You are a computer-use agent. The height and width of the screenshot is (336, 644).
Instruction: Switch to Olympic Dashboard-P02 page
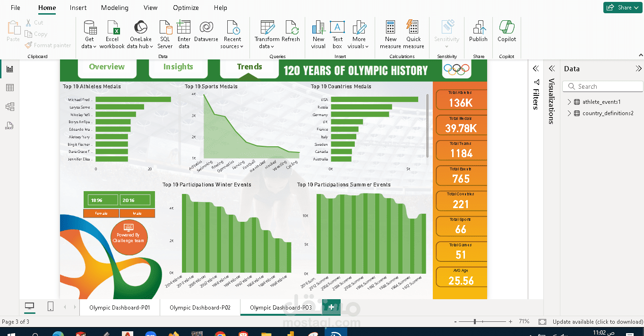click(x=200, y=308)
